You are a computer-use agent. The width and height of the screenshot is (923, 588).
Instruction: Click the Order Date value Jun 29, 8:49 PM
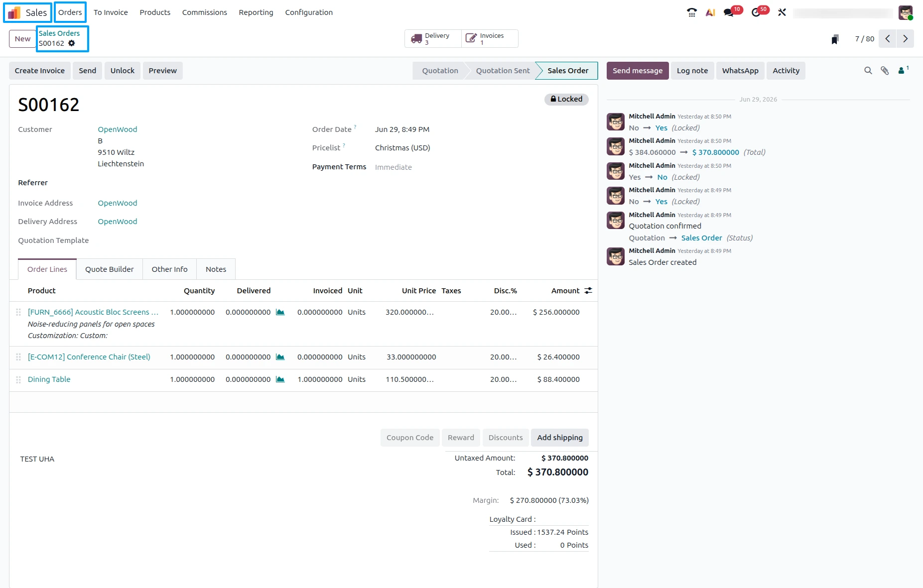(402, 129)
